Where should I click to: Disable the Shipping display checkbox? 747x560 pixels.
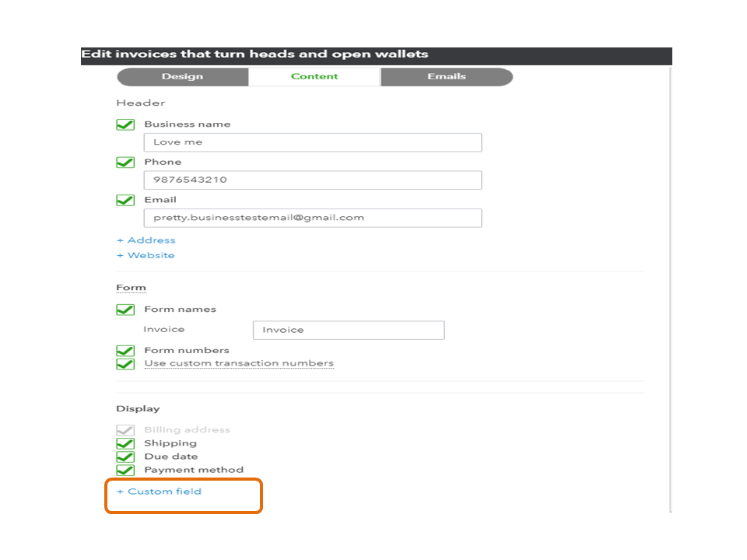click(125, 444)
